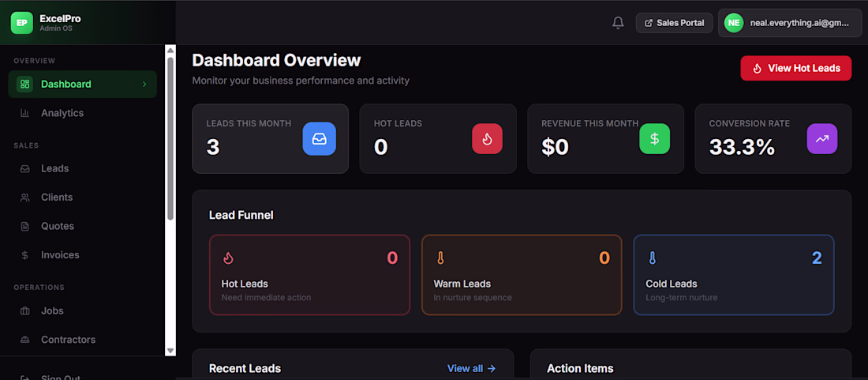Image resolution: width=868 pixels, height=380 pixels.
Task: Navigate to Clients
Action: pyautogui.click(x=83, y=198)
